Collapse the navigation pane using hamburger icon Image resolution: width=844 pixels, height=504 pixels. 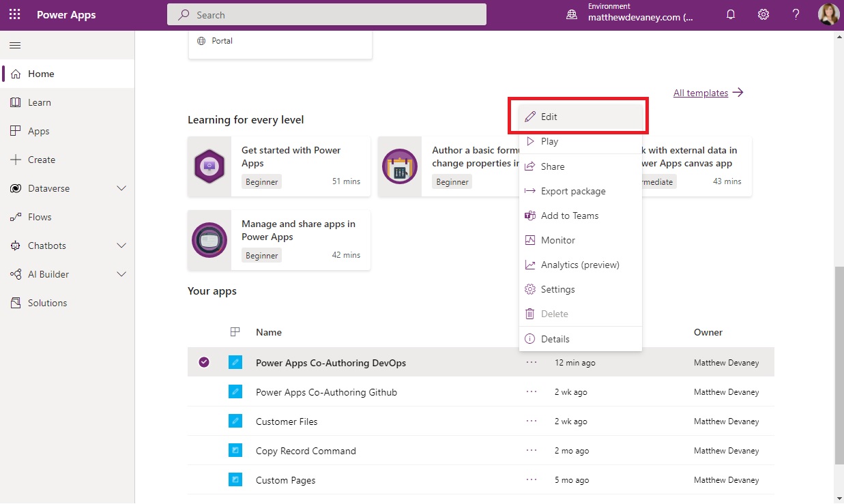click(x=15, y=46)
